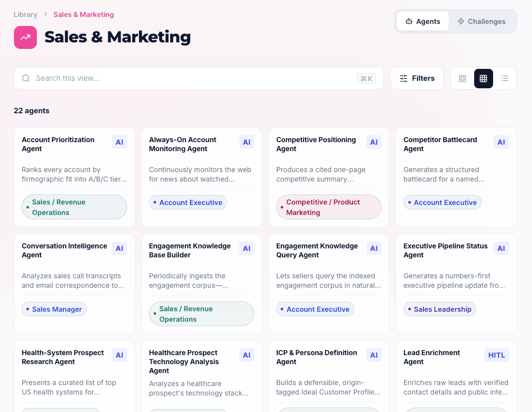
Task: Click Account Executive tag on Competitor Battlecard card
Action: pyautogui.click(x=442, y=203)
